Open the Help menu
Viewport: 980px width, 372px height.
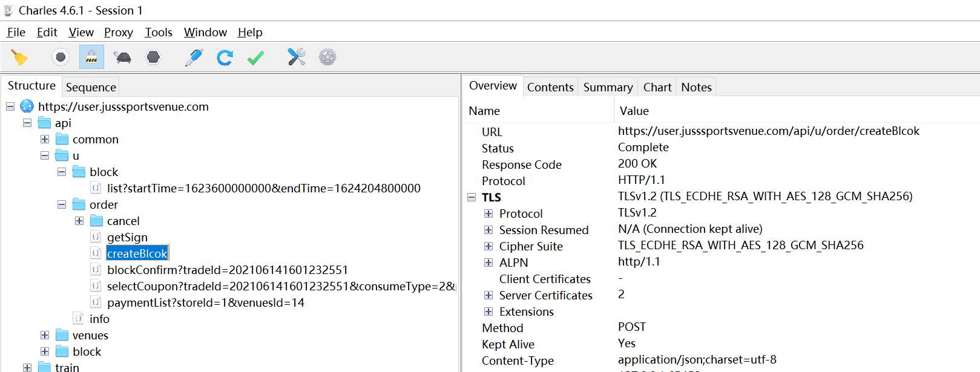(x=250, y=33)
